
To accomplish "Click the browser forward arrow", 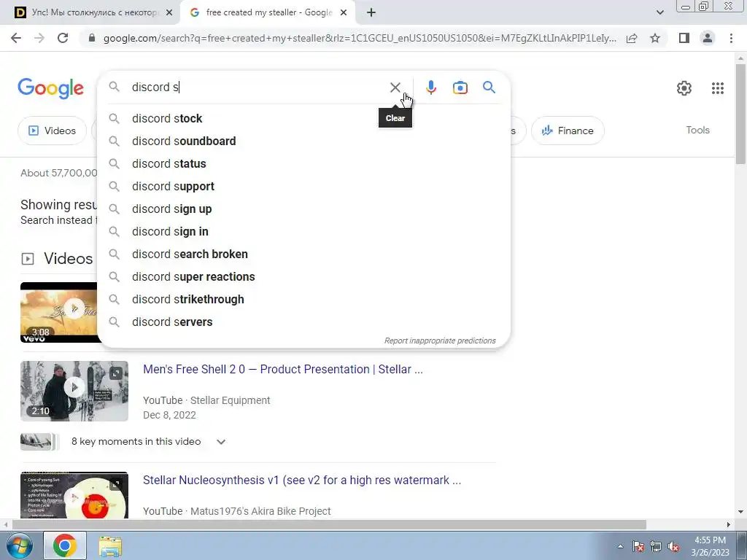I will pos(39,38).
